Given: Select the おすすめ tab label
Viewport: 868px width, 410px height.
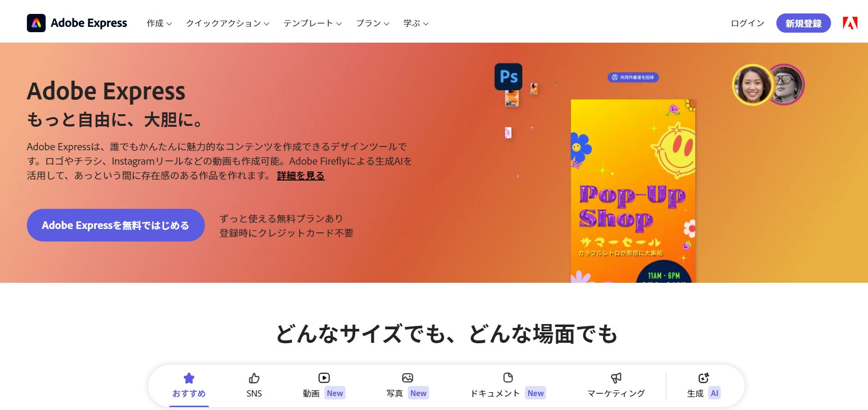Looking at the screenshot, I should (189, 393).
